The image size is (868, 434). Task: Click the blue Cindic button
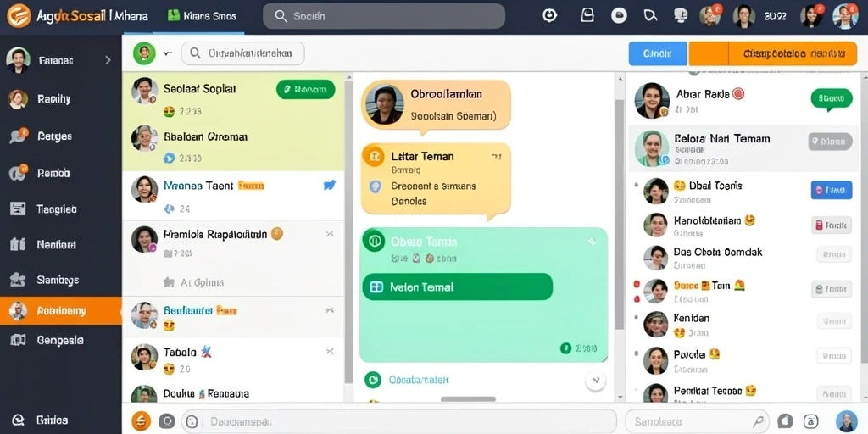[658, 53]
